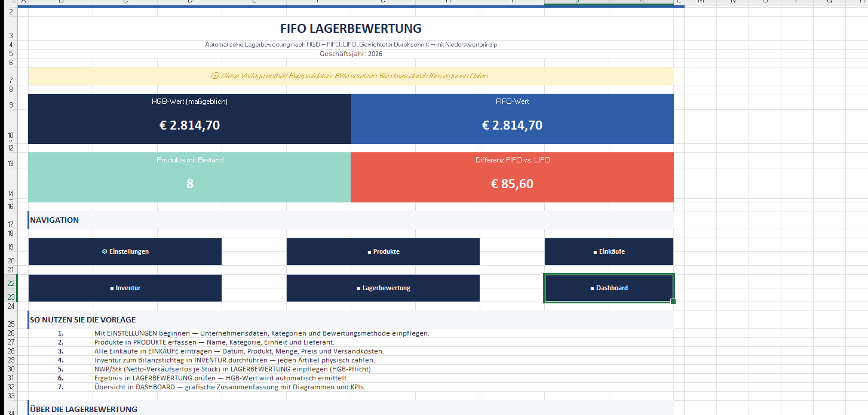Screen dimensions: 868x415
Task: Click the Einkäufe navigation button
Action: (x=609, y=251)
